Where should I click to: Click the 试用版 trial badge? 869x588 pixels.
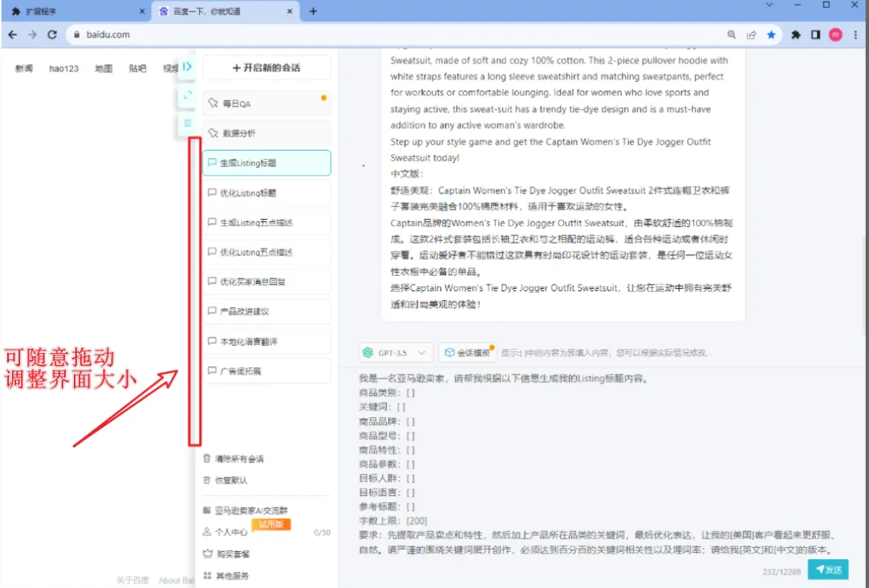click(x=271, y=524)
